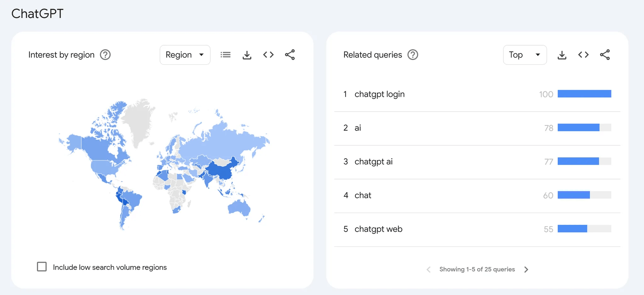Open the 'chatgpt login' query

[380, 94]
